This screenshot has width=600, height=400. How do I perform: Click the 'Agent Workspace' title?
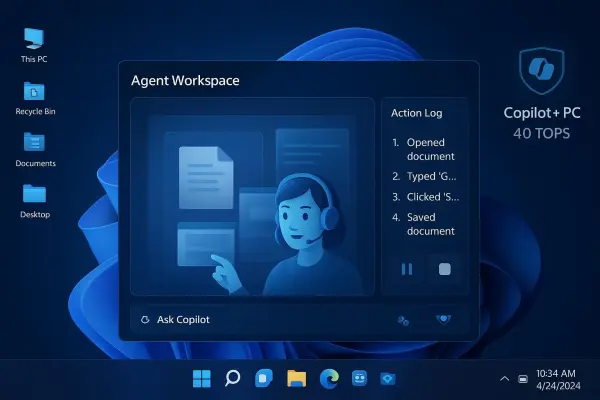tap(185, 81)
